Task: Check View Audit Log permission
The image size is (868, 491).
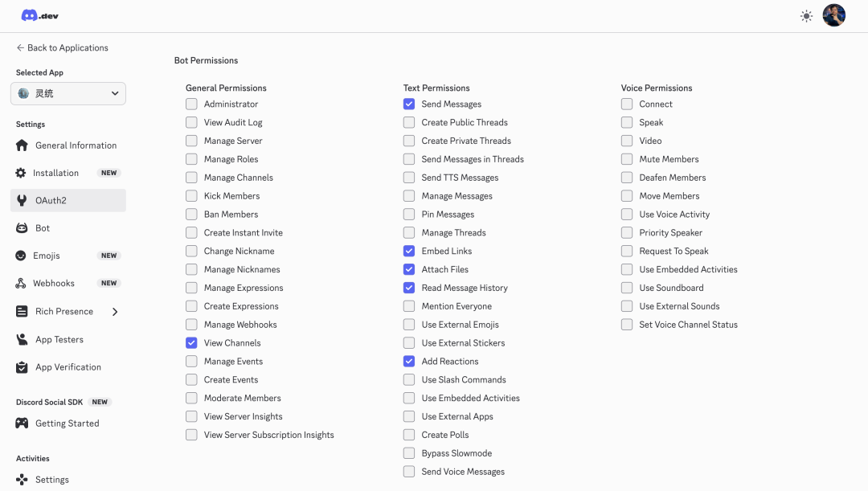Action: coord(191,122)
